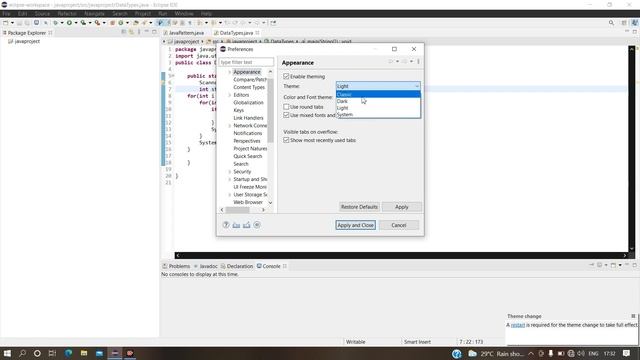The image size is (640, 360).
Task: Expand the Network Connections tree node
Action: [229, 126]
